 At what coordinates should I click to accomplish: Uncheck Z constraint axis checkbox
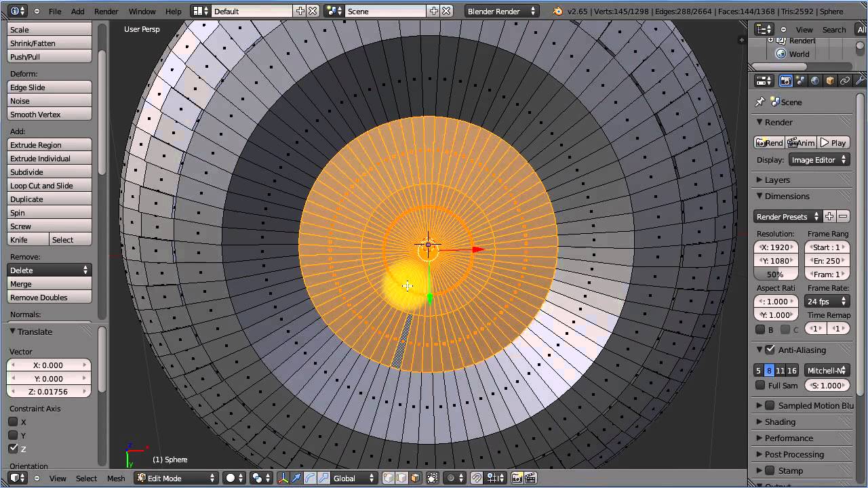(13, 449)
